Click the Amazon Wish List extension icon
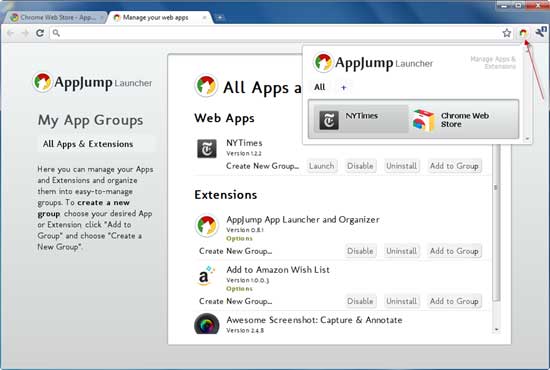 point(206,276)
